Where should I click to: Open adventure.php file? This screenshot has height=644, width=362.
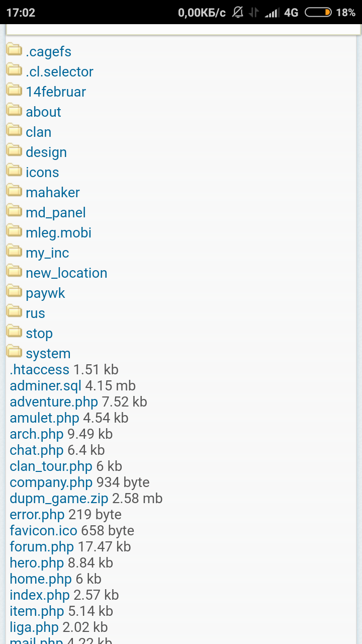tap(53, 402)
